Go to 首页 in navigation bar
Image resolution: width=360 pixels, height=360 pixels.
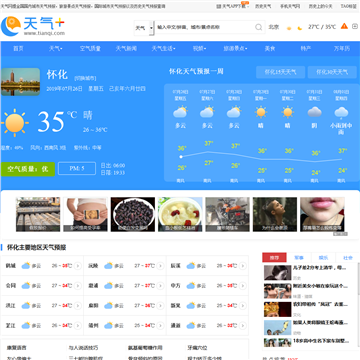coord(18,49)
